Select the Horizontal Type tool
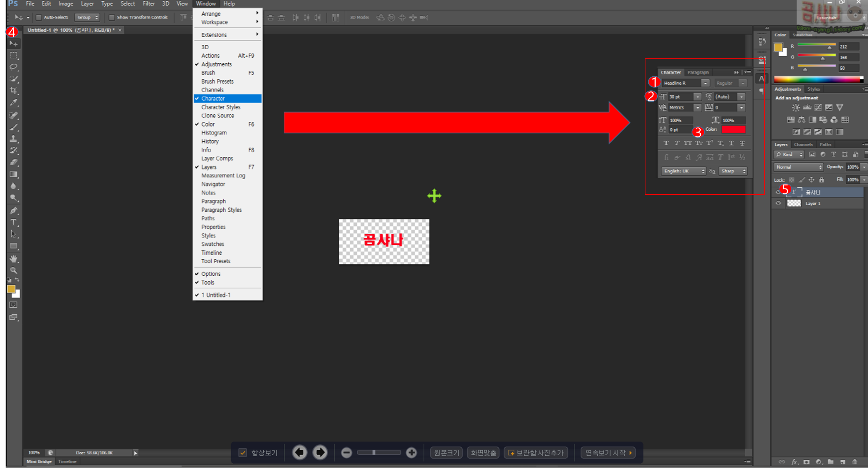This screenshot has height=468, width=868. (13, 222)
